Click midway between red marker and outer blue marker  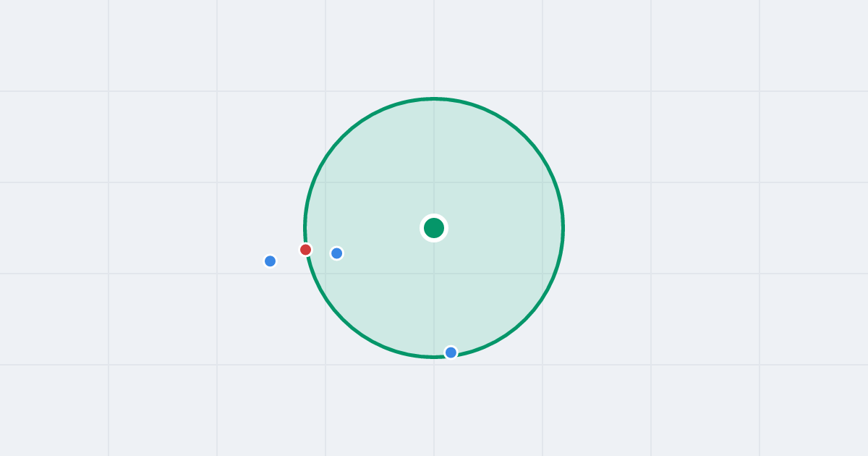tap(288, 256)
